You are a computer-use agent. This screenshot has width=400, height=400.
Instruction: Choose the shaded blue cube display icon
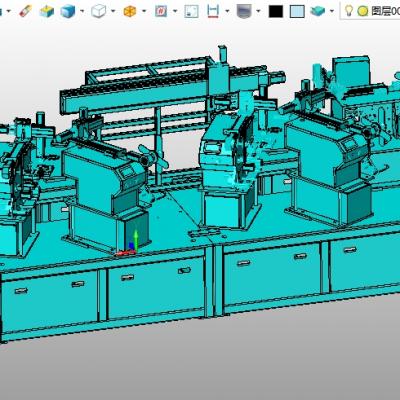click(68, 11)
